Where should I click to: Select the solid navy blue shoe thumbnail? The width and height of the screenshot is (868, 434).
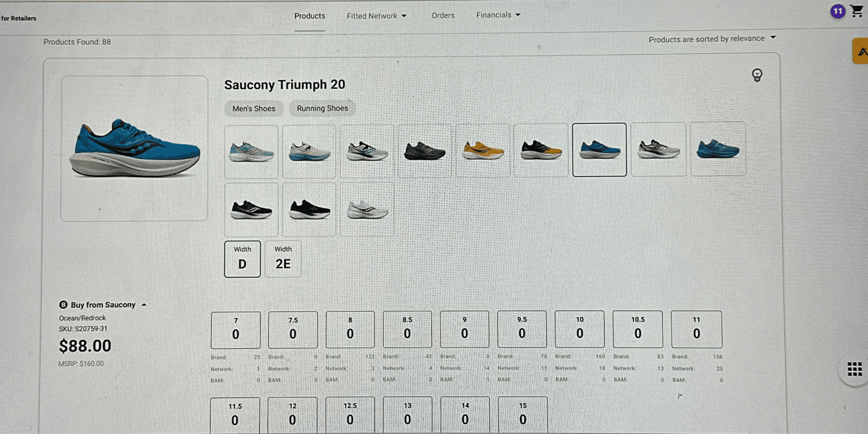pos(718,149)
